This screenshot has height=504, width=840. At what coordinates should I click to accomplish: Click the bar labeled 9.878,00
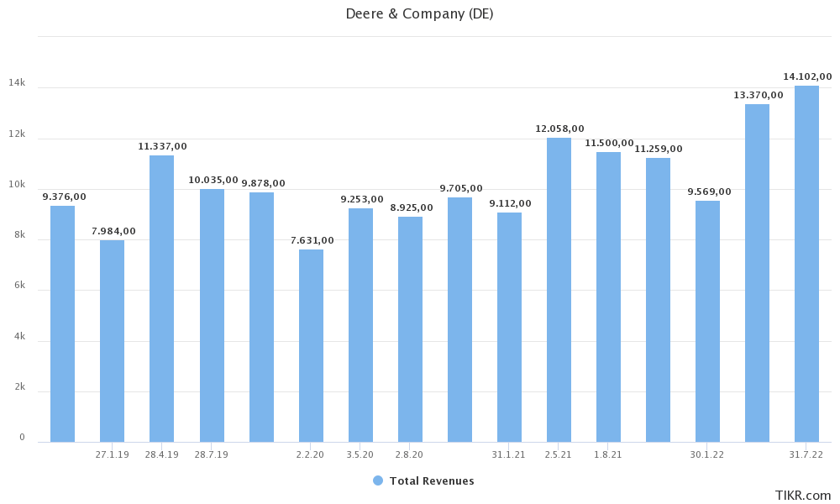[261, 318]
